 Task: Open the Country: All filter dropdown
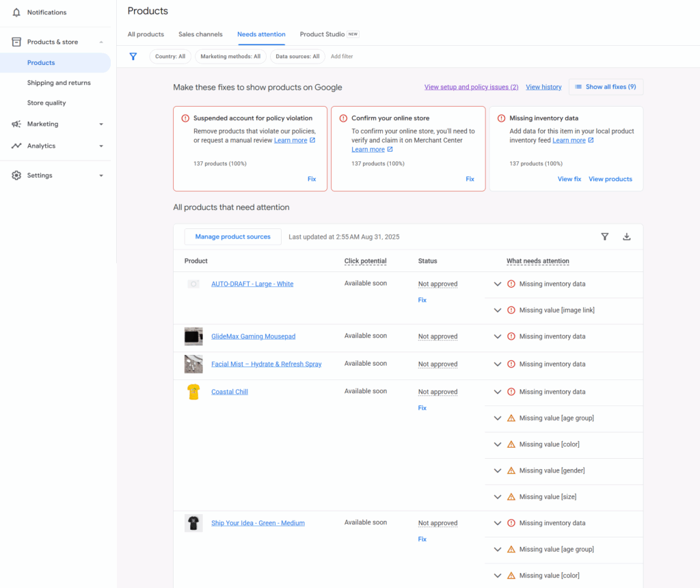(170, 57)
